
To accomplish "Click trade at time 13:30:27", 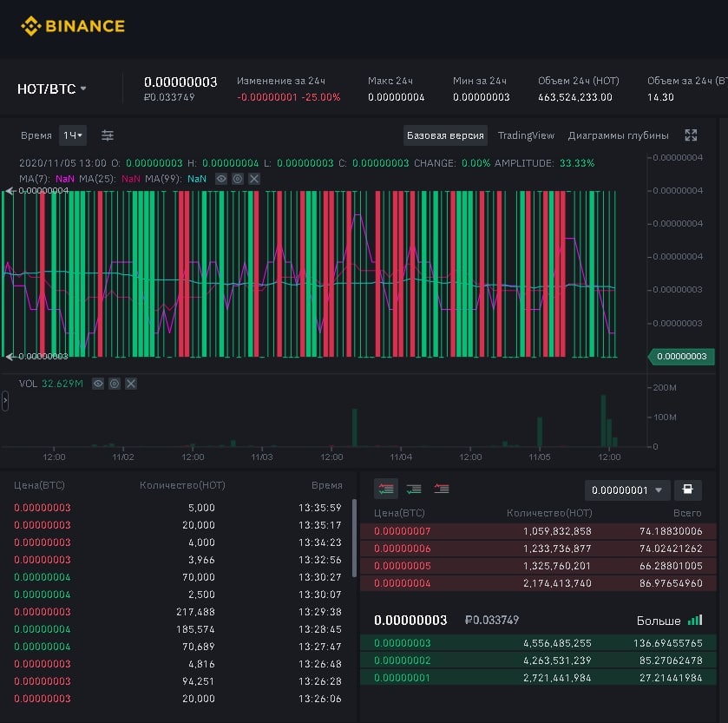I will click(x=178, y=576).
